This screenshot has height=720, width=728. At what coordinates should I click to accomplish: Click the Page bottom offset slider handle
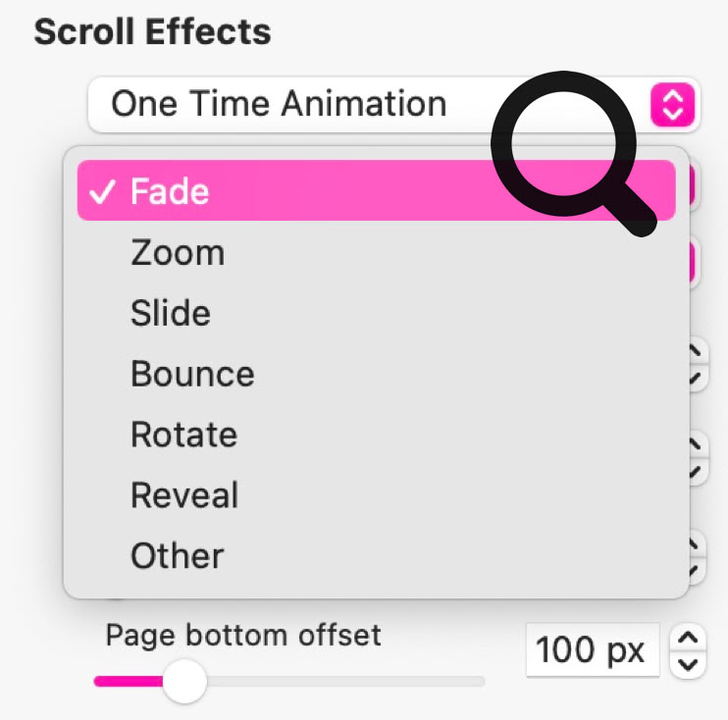tap(184, 680)
